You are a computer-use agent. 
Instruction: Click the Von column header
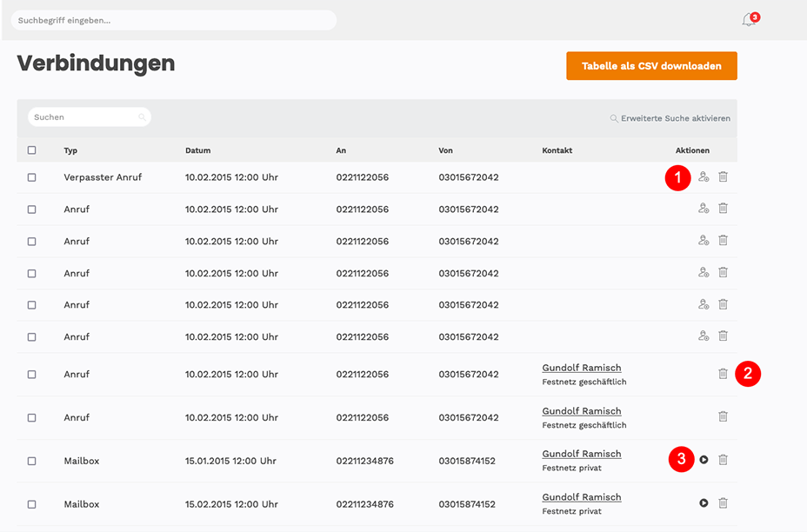pyautogui.click(x=446, y=150)
